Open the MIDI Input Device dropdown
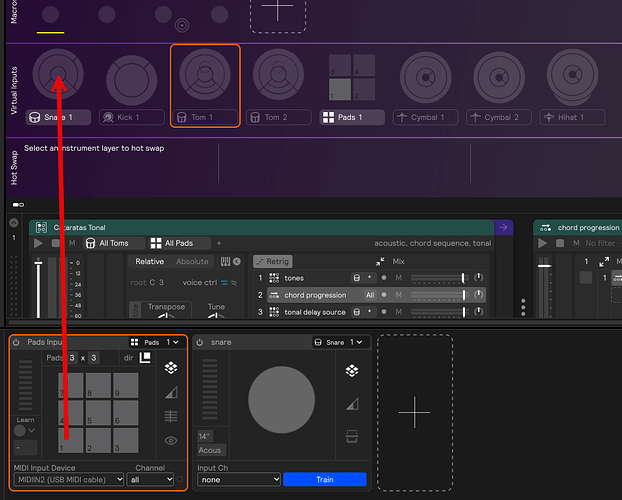Image resolution: width=622 pixels, height=500 pixels. click(70, 480)
